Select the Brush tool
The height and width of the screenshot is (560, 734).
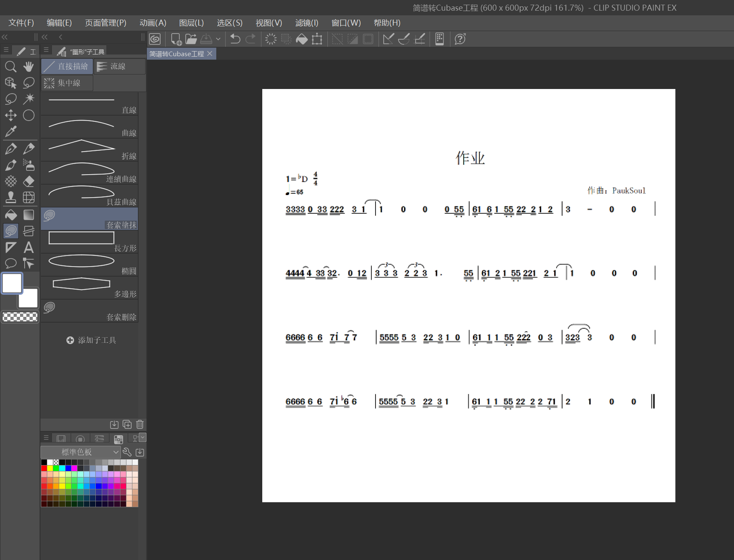pos(11,165)
